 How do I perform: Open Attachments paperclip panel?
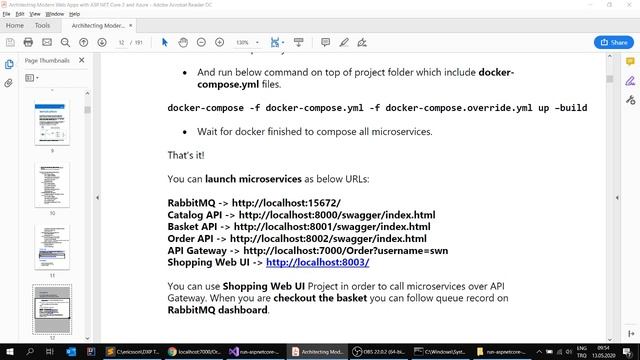(x=9, y=83)
